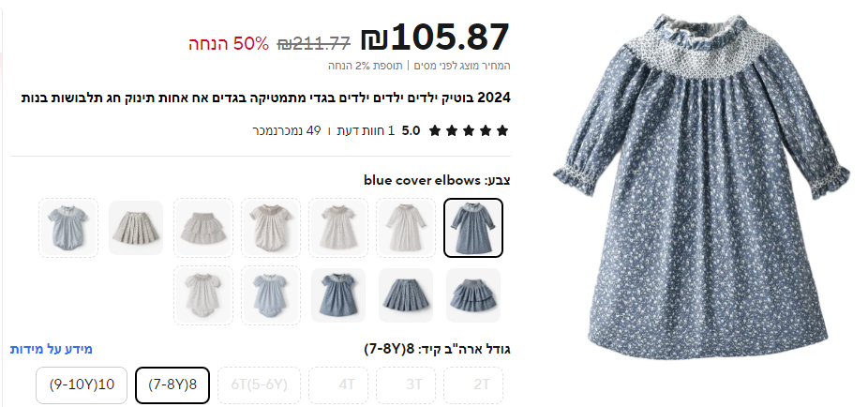
Task: Pick the dark blue tiered skirt variant
Action: 473,295
